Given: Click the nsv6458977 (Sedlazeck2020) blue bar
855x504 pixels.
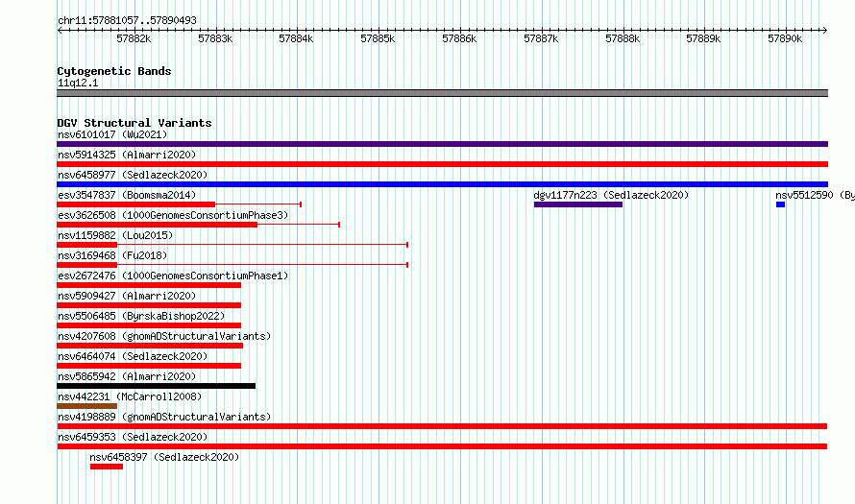Looking at the screenshot, I should coord(442,184).
